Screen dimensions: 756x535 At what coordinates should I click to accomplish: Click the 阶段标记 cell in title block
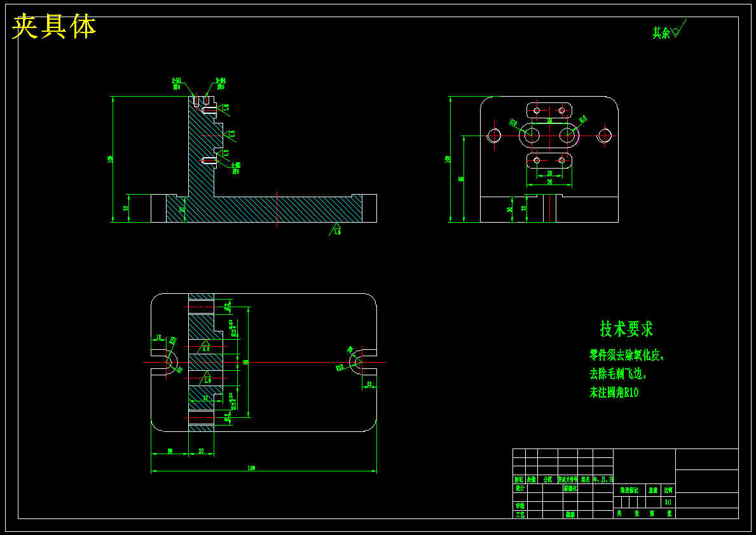pos(629,490)
